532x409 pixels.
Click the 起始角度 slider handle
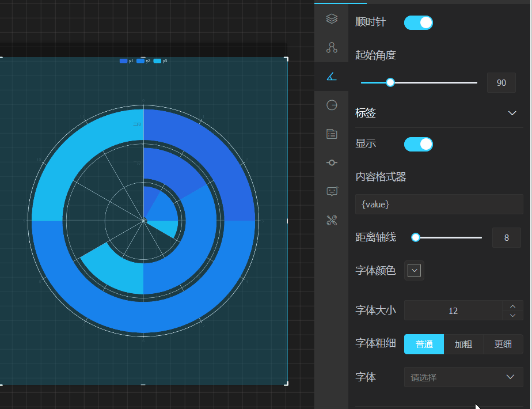pyautogui.click(x=390, y=82)
